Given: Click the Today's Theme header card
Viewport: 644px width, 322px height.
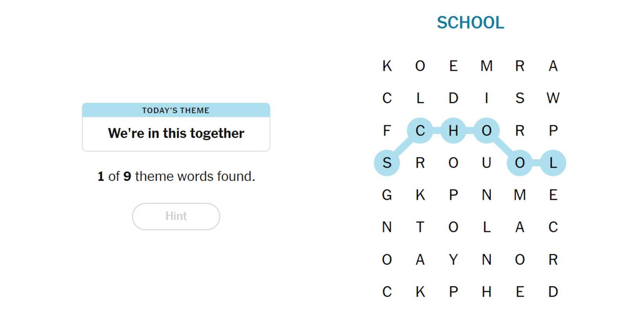Looking at the screenshot, I should pos(176,127).
